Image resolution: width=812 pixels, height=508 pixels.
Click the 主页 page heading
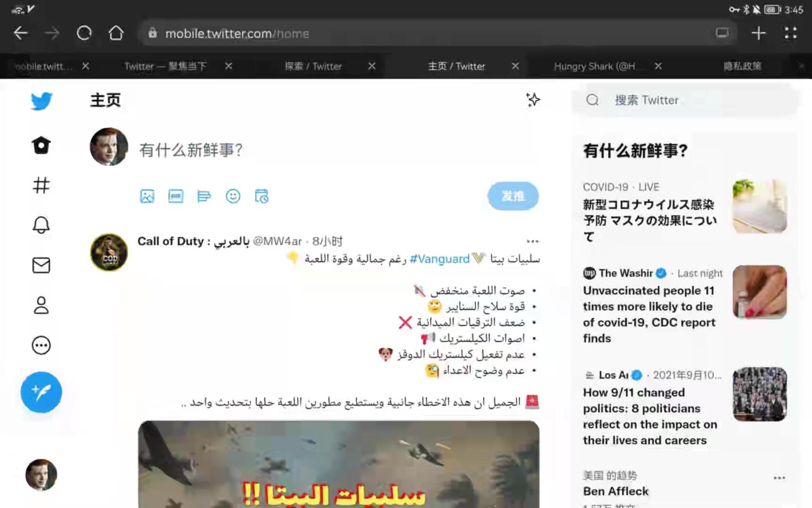105,100
